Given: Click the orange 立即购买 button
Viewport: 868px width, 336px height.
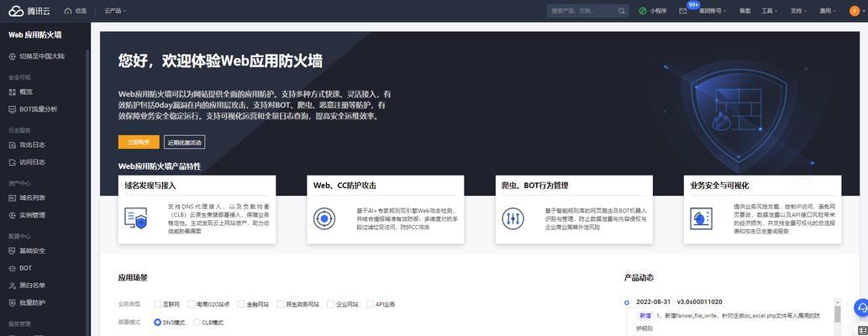Looking at the screenshot, I should [x=139, y=142].
